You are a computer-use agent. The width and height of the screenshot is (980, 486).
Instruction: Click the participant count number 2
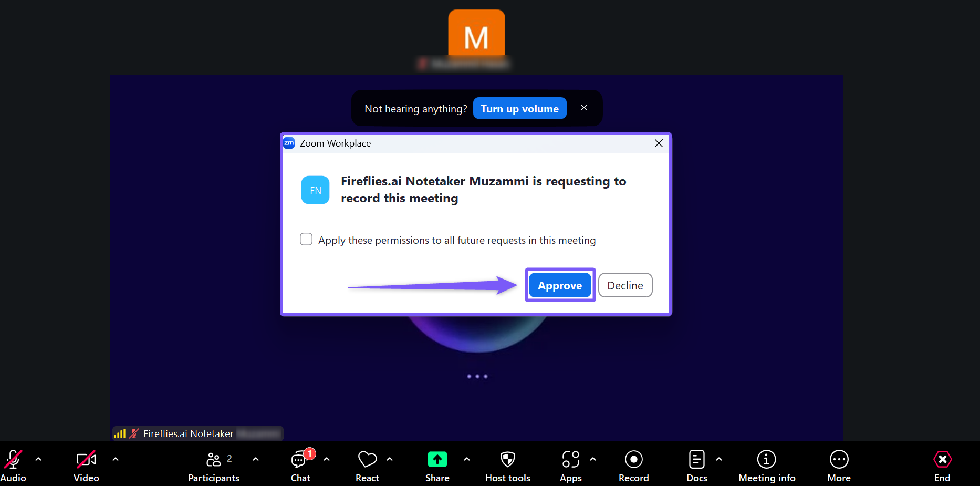tap(229, 459)
